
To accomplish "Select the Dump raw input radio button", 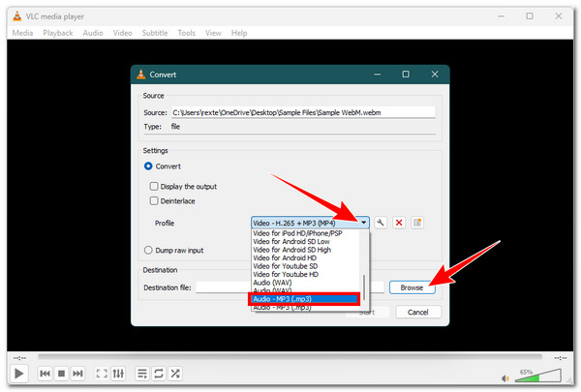I will [148, 250].
